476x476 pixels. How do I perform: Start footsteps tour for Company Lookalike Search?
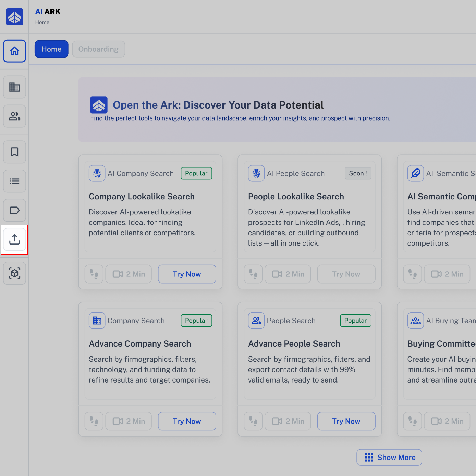[94, 274]
